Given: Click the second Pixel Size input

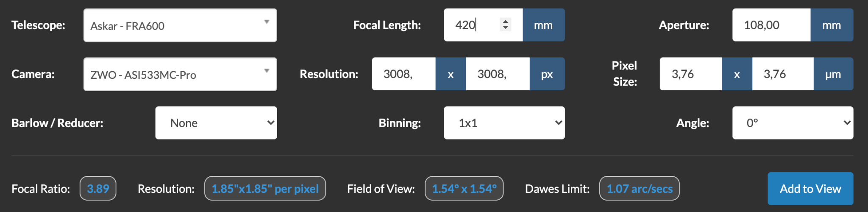Looking at the screenshot, I should (x=783, y=74).
